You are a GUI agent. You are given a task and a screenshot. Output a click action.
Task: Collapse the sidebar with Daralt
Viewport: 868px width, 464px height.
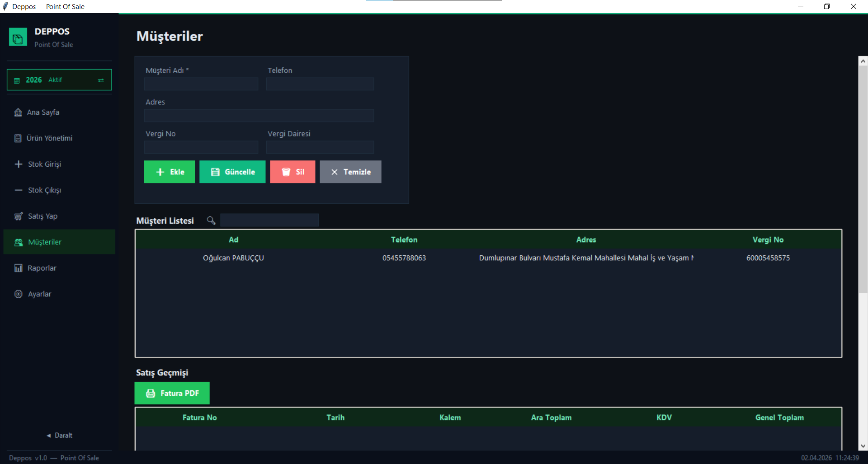[59, 436]
